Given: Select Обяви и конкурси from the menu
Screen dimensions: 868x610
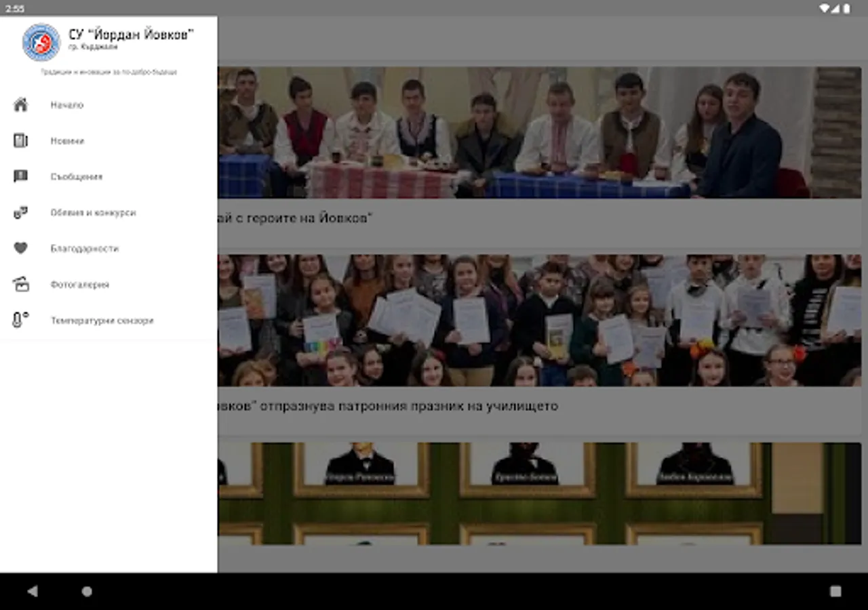Looking at the screenshot, I should [108, 213].
